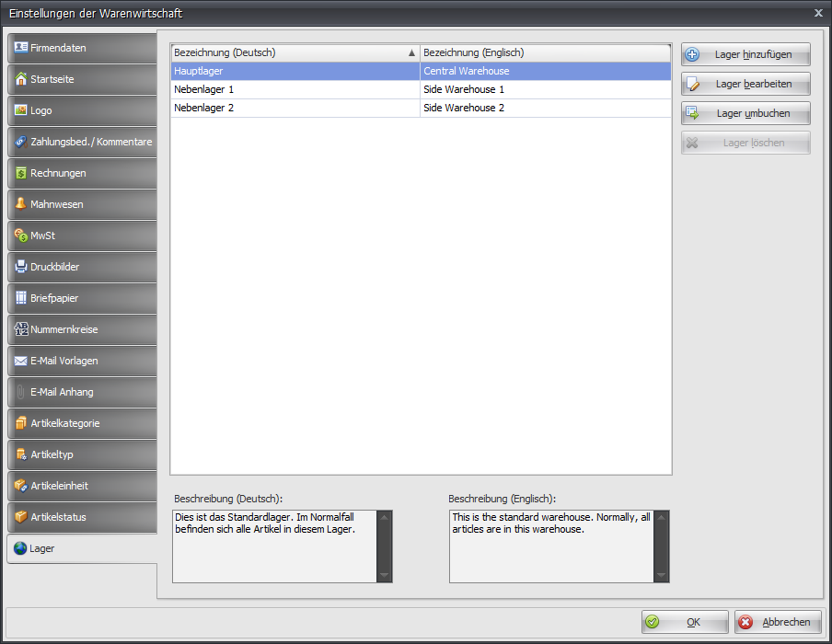Sort by Bezeichnung (Englisch) column header
This screenshot has height=644, width=832.
coord(543,53)
